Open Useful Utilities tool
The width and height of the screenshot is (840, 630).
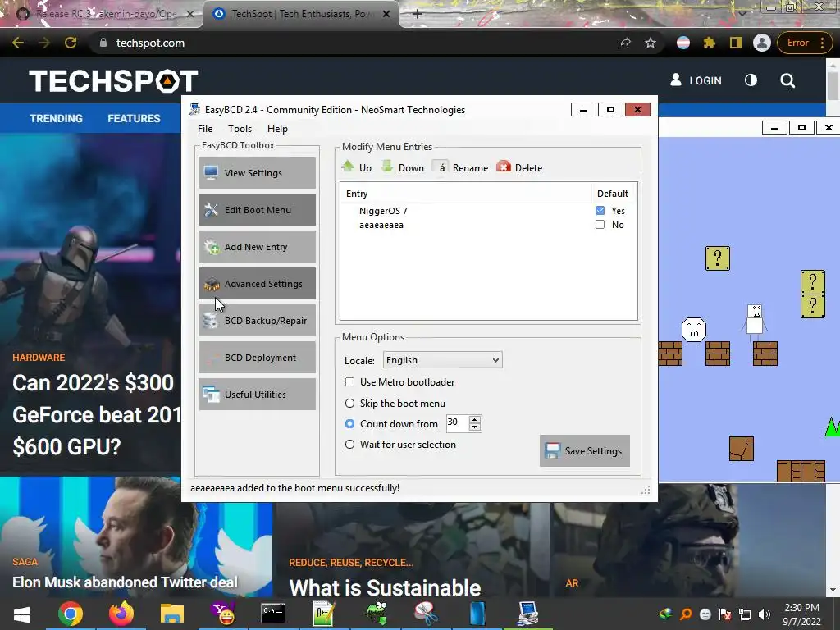coord(257,395)
